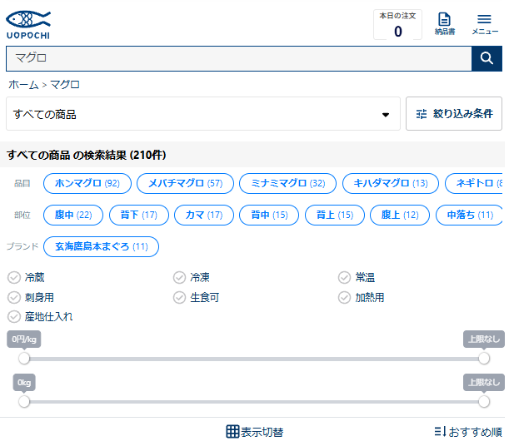
Task: Click the magnifying glass search button
Action: 487,59
